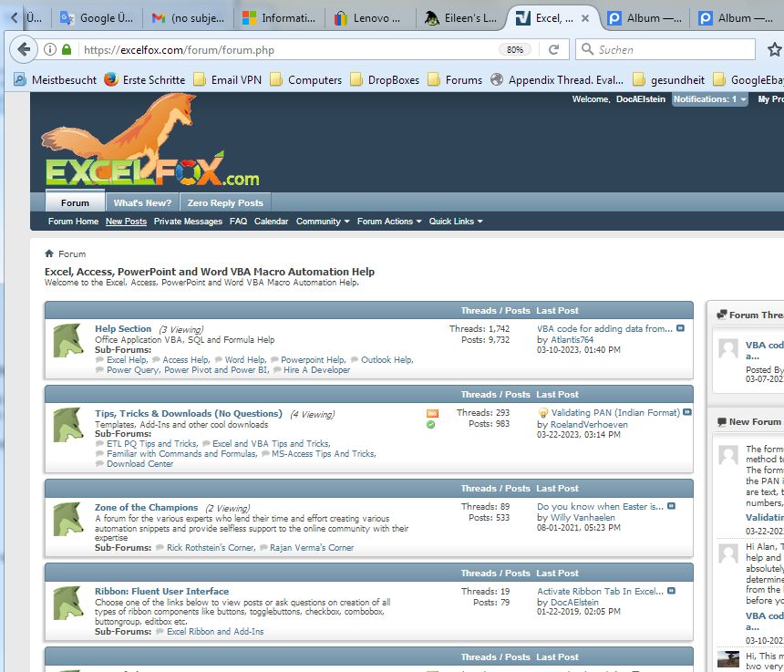This screenshot has height=672, width=784.
Task: Go to last post arrow for VBA code thread
Action: (680, 328)
